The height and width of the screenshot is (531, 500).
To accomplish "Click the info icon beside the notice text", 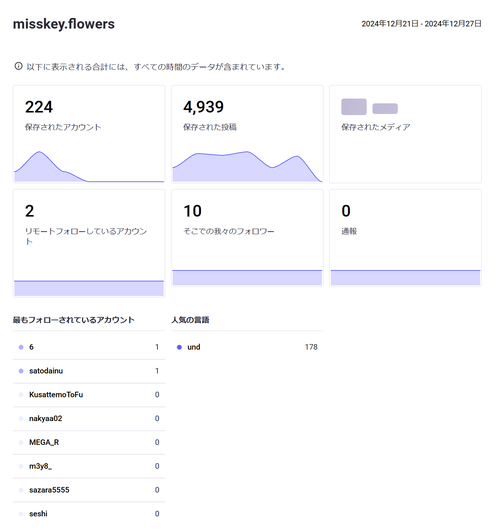I will coord(18,66).
